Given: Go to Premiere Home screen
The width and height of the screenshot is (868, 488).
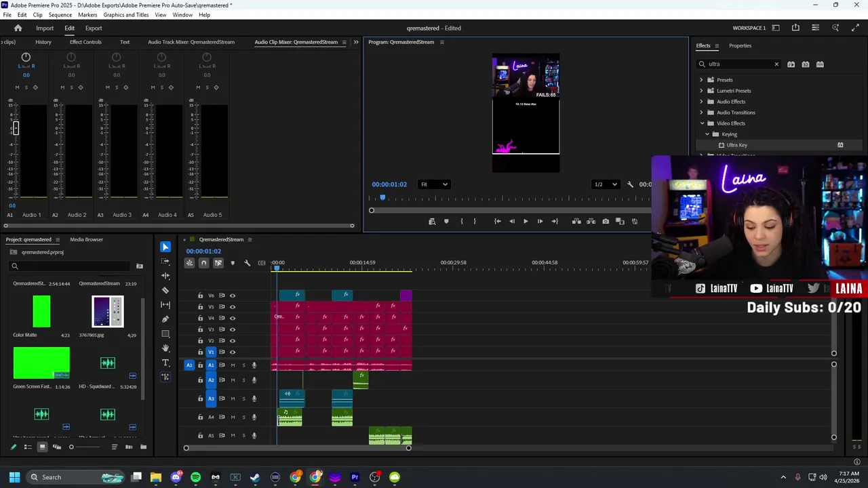Looking at the screenshot, I should (x=18, y=28).
